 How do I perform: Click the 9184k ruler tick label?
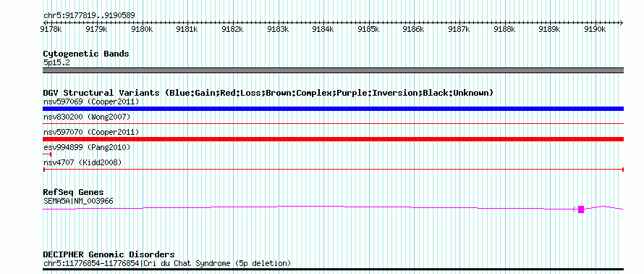[323, 29]
